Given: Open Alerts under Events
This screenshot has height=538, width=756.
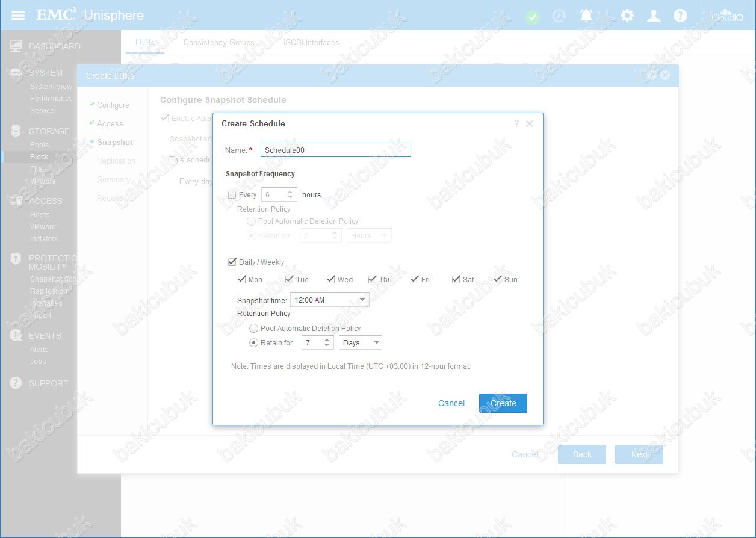Looking at the screenshot, I should (39, 350).
